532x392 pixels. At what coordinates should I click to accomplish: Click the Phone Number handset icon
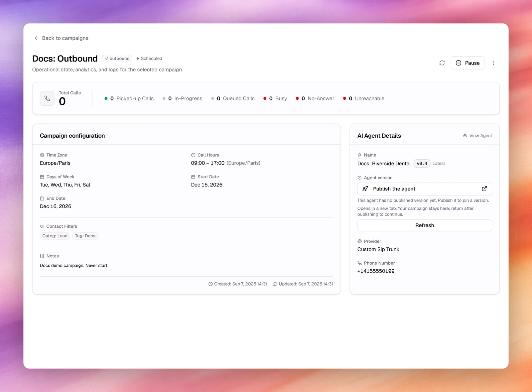point(359,263)
